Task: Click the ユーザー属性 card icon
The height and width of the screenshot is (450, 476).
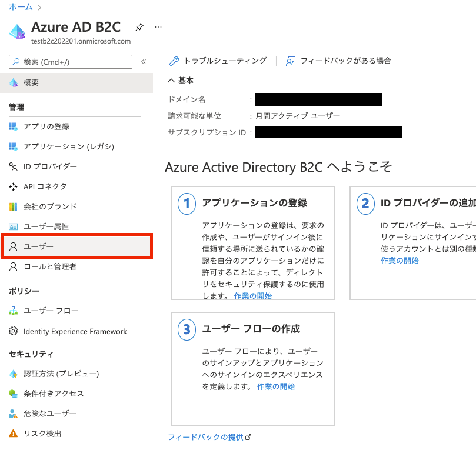Action: [13, 226]
